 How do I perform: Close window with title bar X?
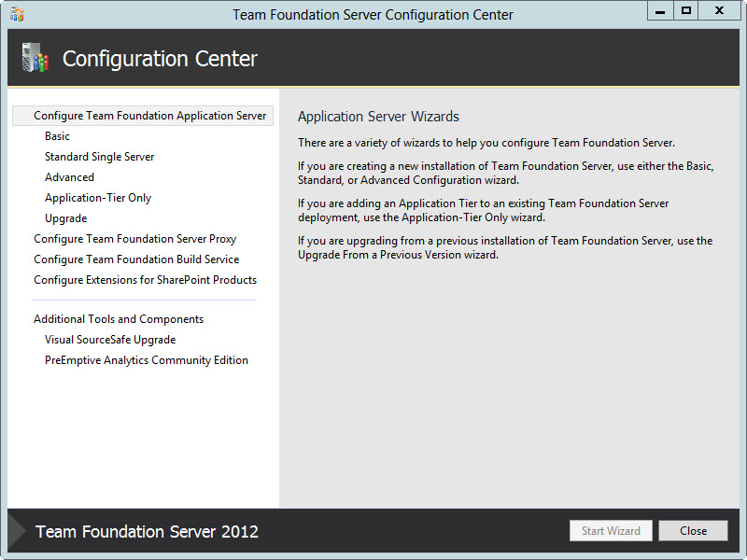click(x=719, y=11)
